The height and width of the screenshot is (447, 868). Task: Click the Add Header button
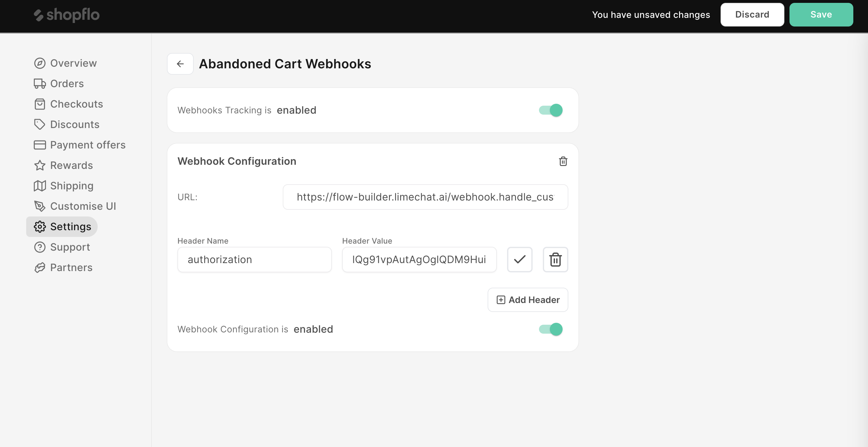click(528, 300)
